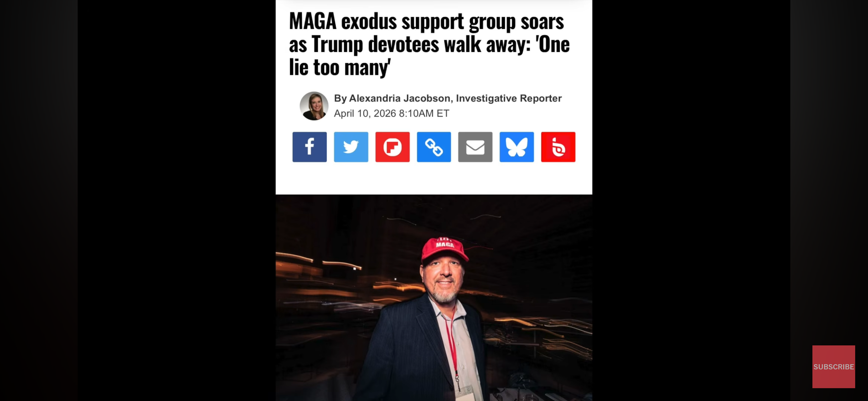Click the white space below share icons
This screenshot has width=868, height=401.
coord(434,178)
